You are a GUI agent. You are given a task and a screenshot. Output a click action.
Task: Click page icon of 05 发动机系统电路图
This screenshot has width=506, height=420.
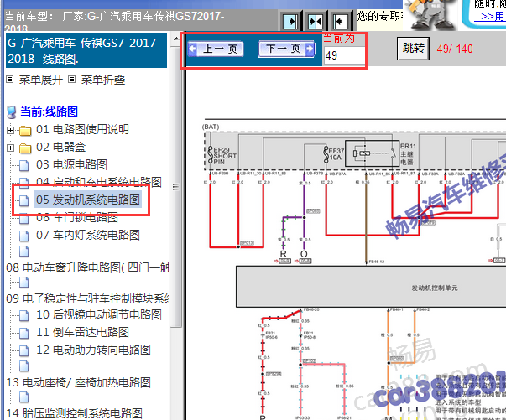(x=23, y=200)
